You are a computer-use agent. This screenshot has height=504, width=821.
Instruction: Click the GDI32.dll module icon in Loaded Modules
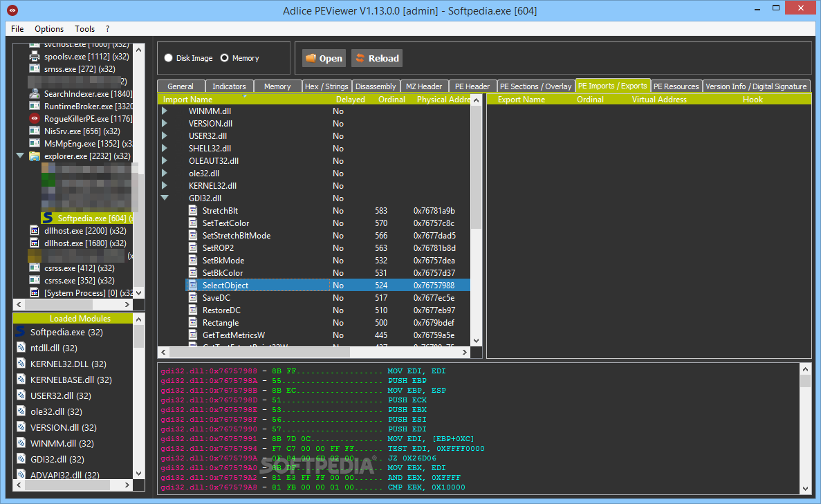pos(21,459)
